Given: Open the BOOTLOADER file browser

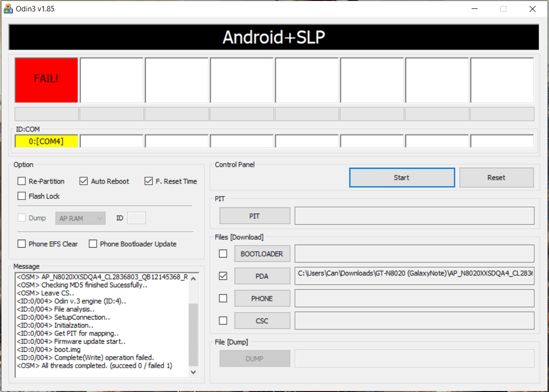Looking at the screenshot, I should point(262,254).
